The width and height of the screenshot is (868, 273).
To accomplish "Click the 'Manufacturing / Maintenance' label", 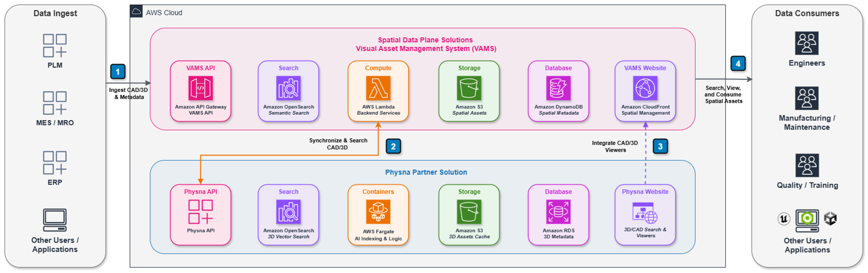I will [x=807, y=123].
